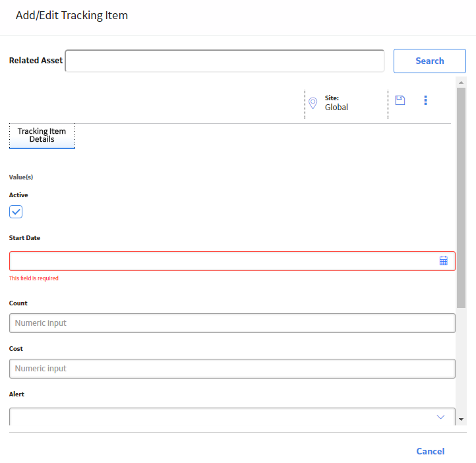476x463 pixels.
Task: Focus the Count numeric input
Action: click(x=232, y=323)
